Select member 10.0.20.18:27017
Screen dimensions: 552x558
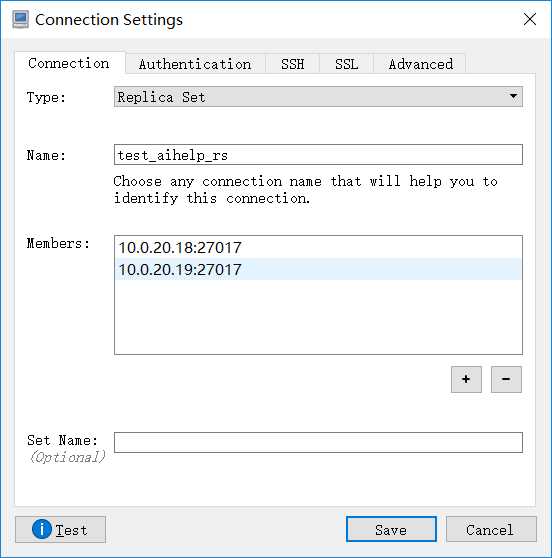click(x=318, y=247)
